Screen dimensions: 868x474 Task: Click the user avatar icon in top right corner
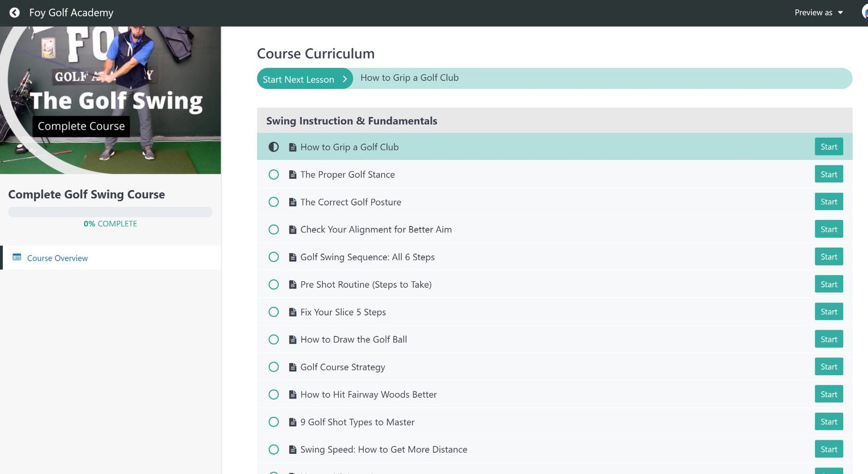tap(864, 12)
